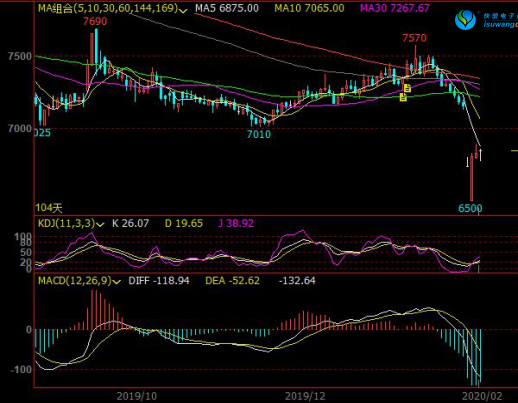Click the 7690 high price marker
The width and height of the screenshot is (518, 403).
coord(95,21)
